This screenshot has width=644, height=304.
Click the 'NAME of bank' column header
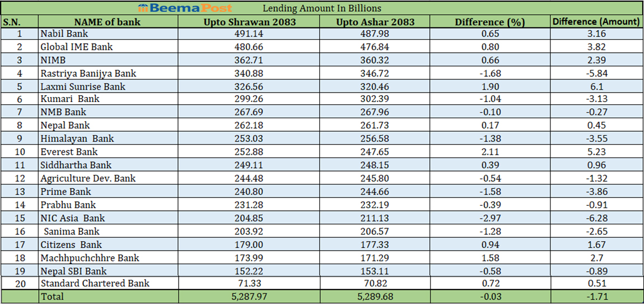108,22
